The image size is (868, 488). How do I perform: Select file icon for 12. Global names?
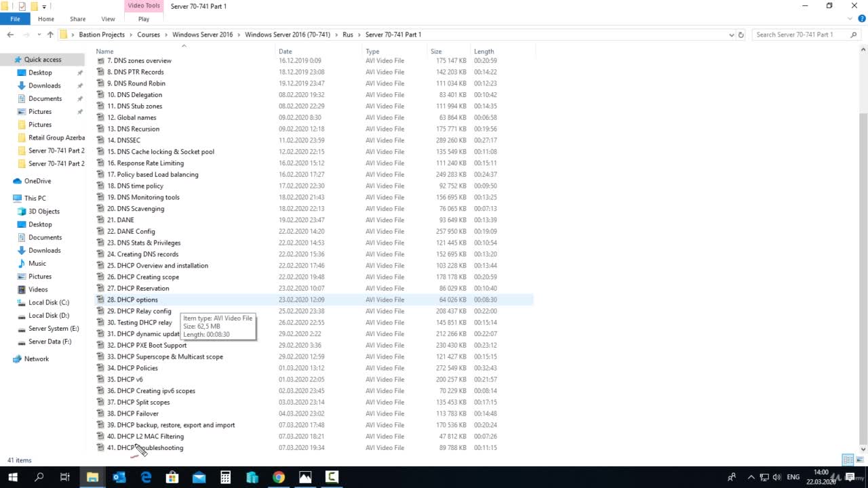click(100, 117)
